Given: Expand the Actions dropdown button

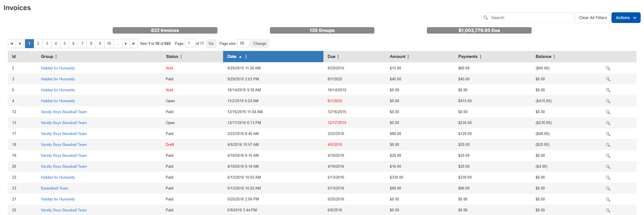Looking at the screenshot, I should 626,18.
